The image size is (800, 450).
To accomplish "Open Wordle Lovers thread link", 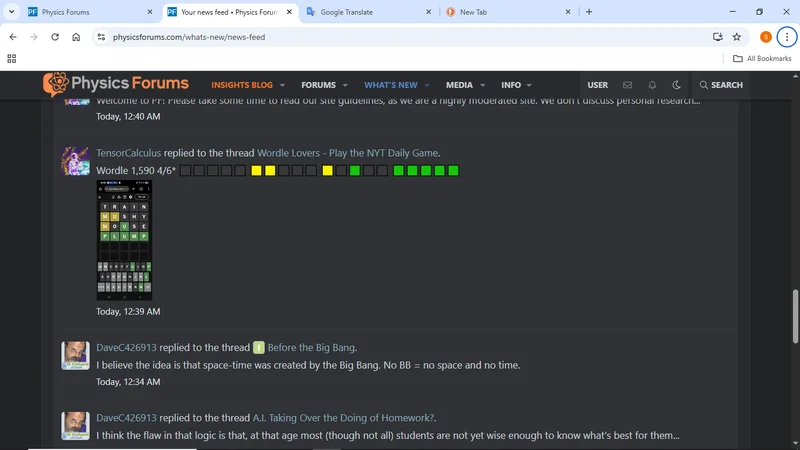I will pyautogui.click(x=347, y=153).
